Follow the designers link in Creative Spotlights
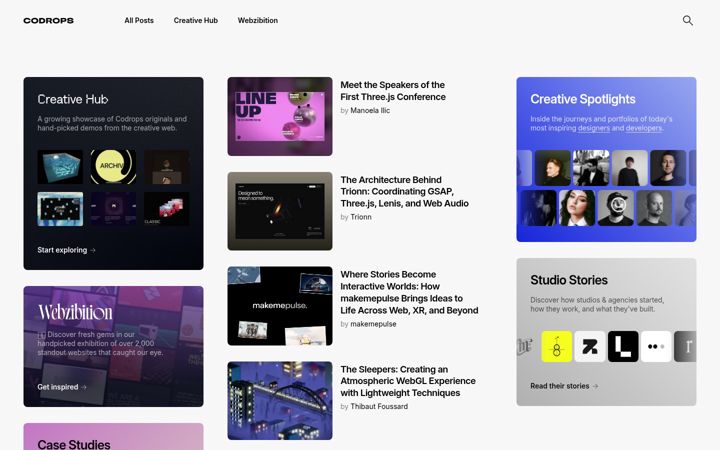The height and width of the screenshot is (450, 720). click(594, 128)
